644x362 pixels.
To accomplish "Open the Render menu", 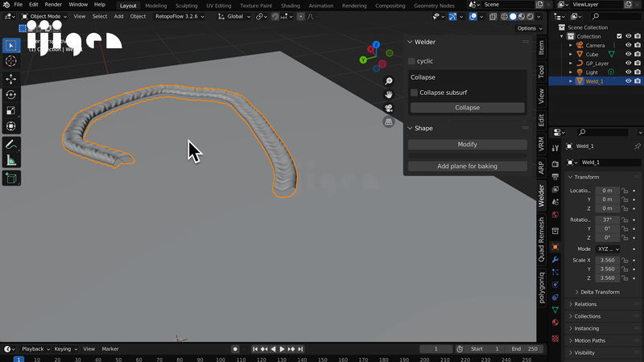I will pyautogui.click(x=53, y=5).
